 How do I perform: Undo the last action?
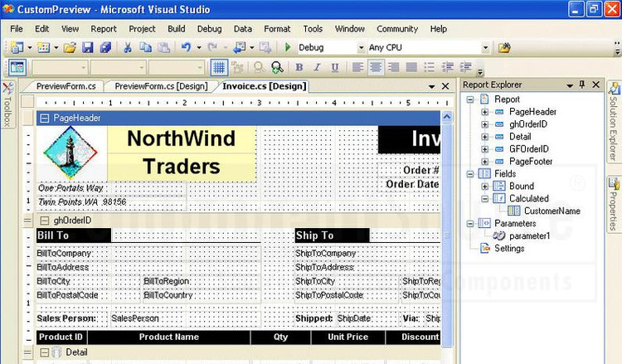coord(186,47)
